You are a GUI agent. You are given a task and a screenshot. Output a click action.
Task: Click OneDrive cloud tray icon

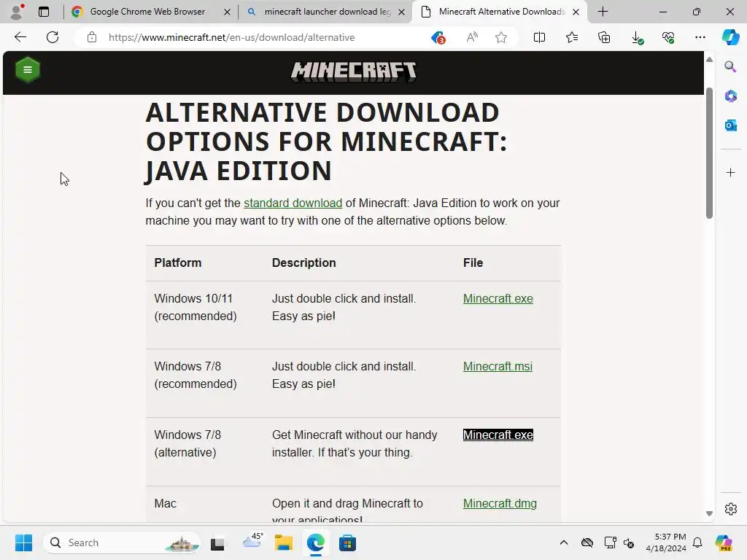pos(587,542)
